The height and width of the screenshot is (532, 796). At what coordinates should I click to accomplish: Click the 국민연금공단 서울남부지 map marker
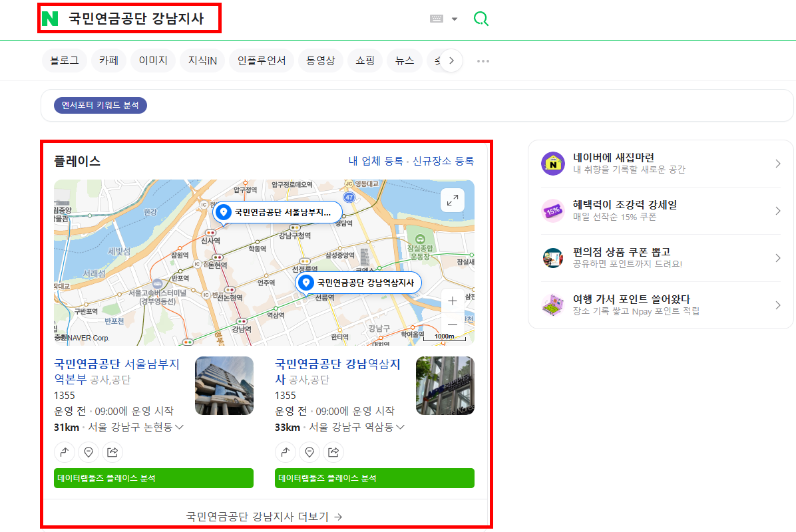pos(278,213)
